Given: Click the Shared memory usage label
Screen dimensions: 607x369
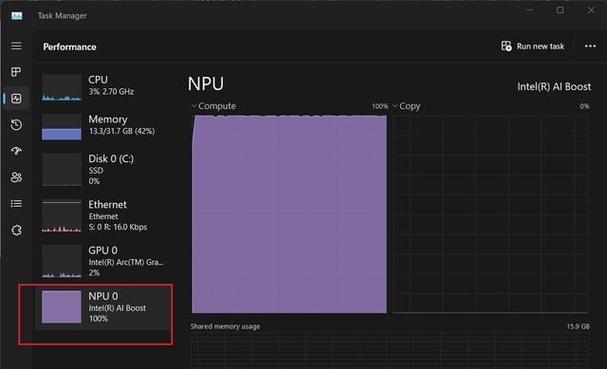Looking at the screenshot, I should coord(225,326).
